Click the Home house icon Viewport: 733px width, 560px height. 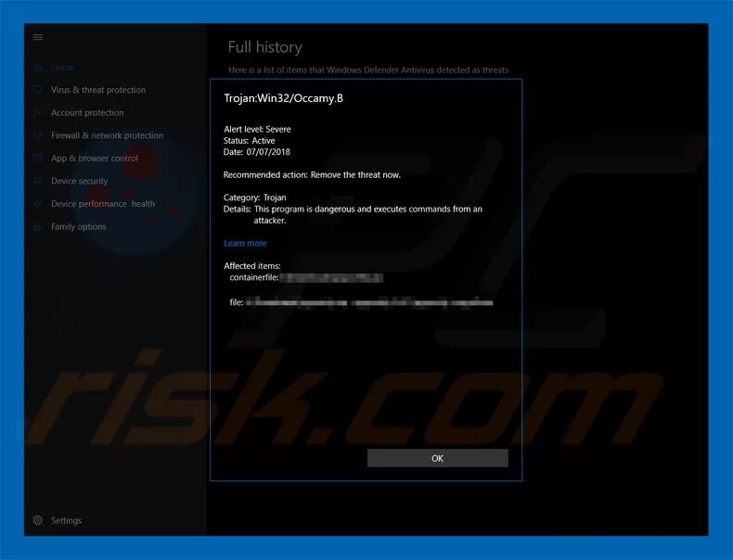pyautogui.click(x=37, y=68)
